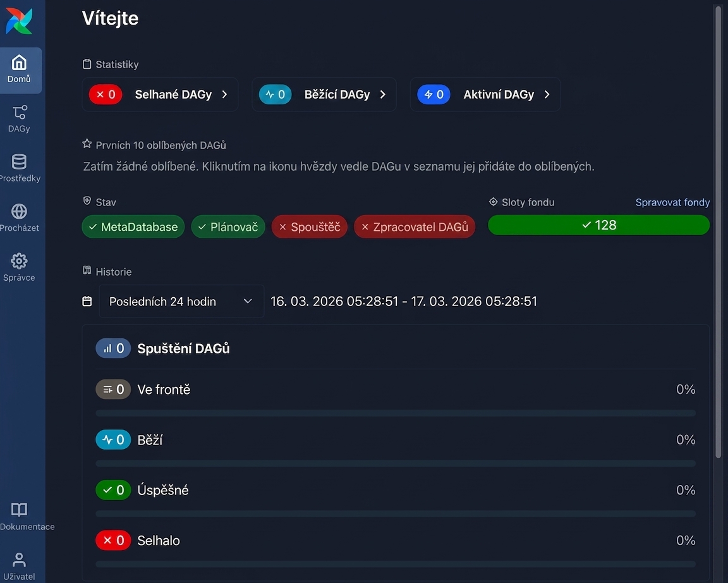Click the cyan running-count badge in Statistiky
The image size is (728, 583).
[x=276, y=94]
